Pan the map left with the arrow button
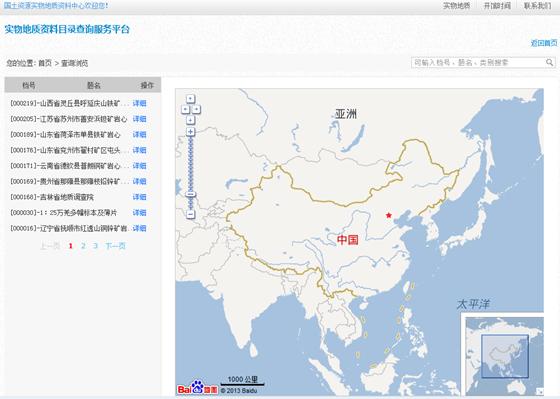Image resolution: width=560 pixels, height=399 pixels. click(185, 109)
